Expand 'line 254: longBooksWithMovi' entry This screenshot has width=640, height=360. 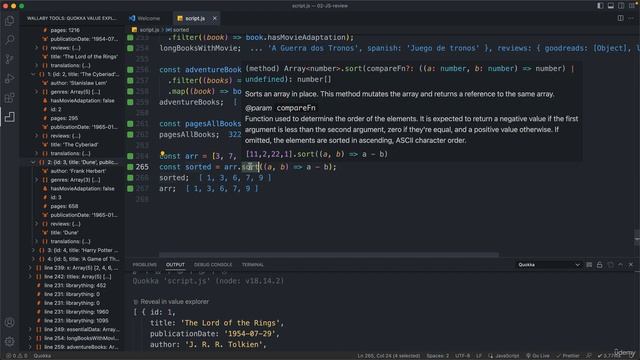(x=30, y=338)
